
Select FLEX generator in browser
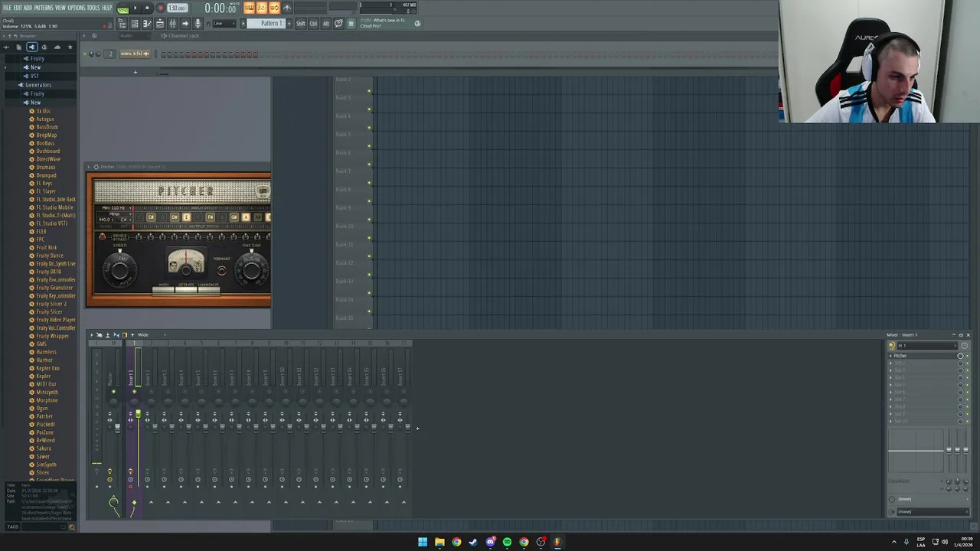pos(41,231)
